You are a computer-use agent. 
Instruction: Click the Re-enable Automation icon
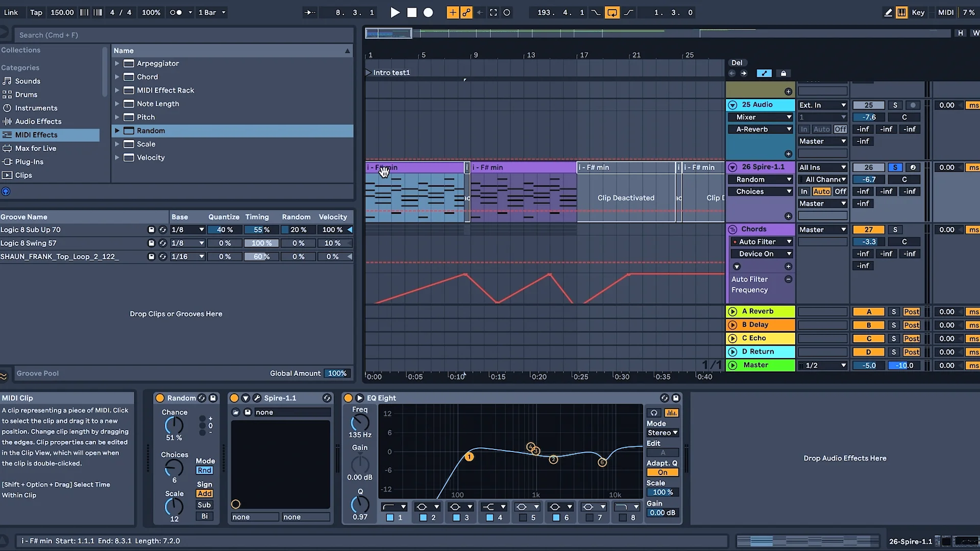(x=479, y=13)
